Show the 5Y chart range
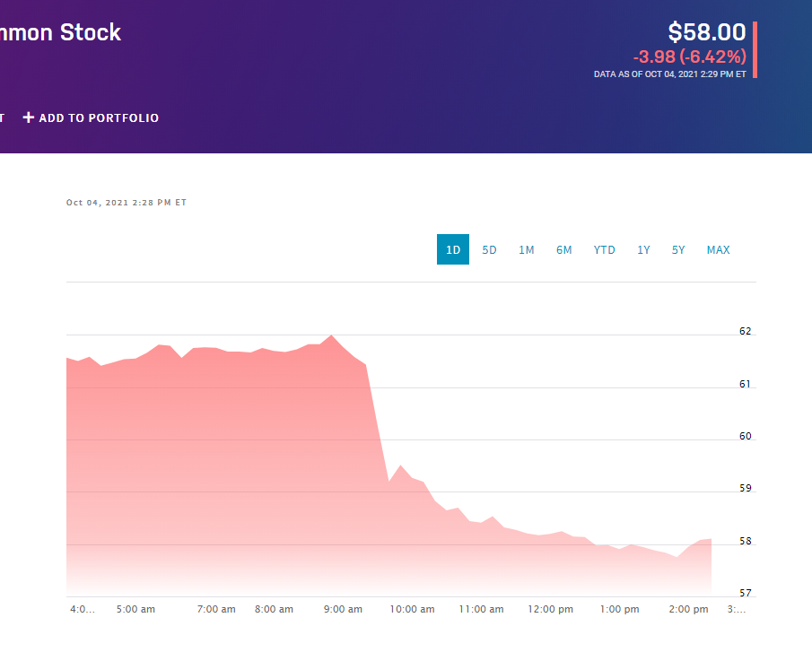This screenshot has width=812, height=661. click(678, 249)
